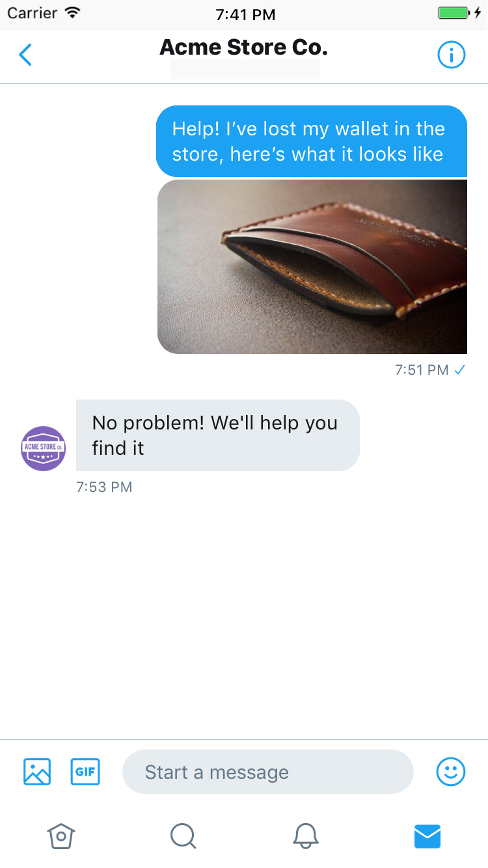Attach a photo using image icon
Screen dimensions: 488x868
pyautogui.click(x=37, y=772)
